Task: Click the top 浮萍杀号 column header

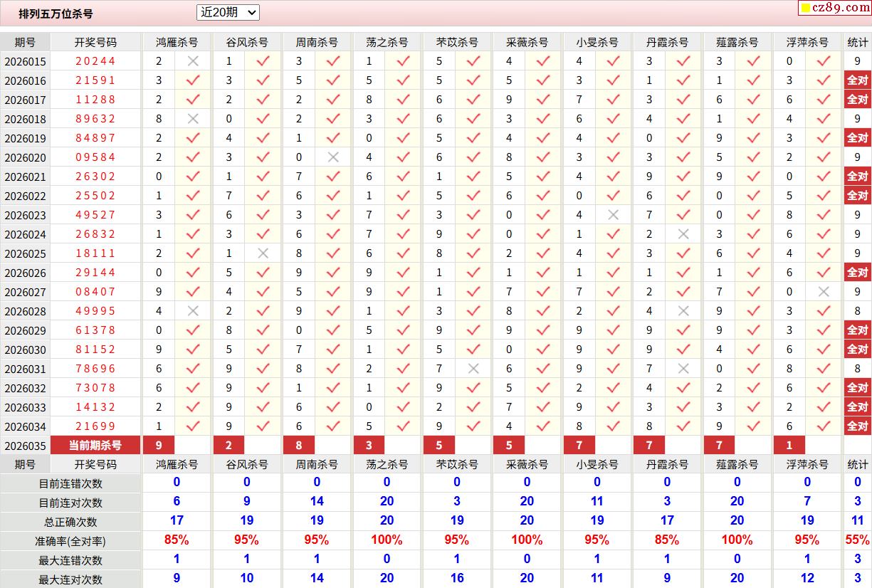Action: [x=807, y=42]
